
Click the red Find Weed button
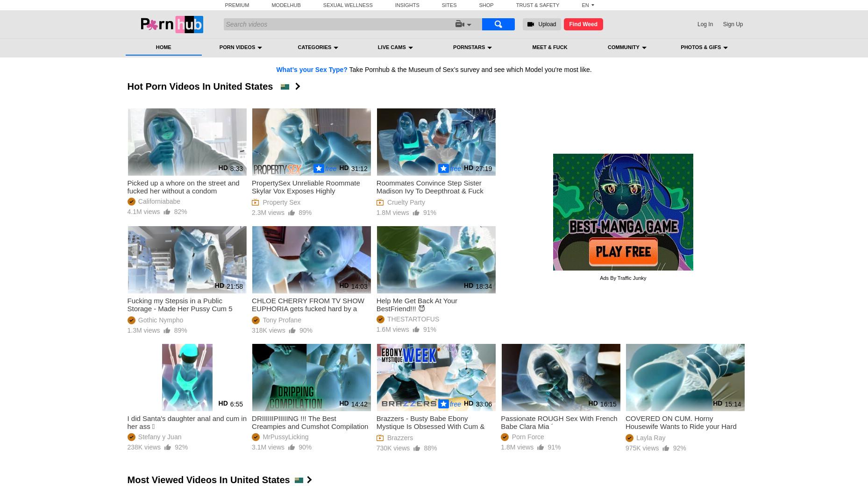tap(583, 24)
